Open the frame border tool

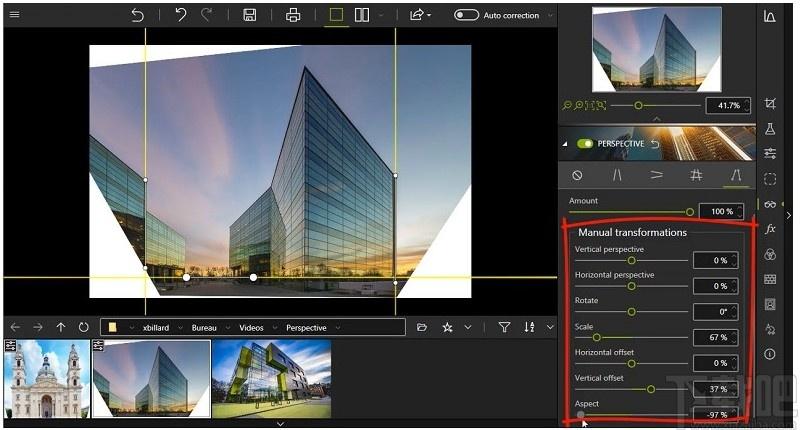pyautogui.click(x=770, y=305)
